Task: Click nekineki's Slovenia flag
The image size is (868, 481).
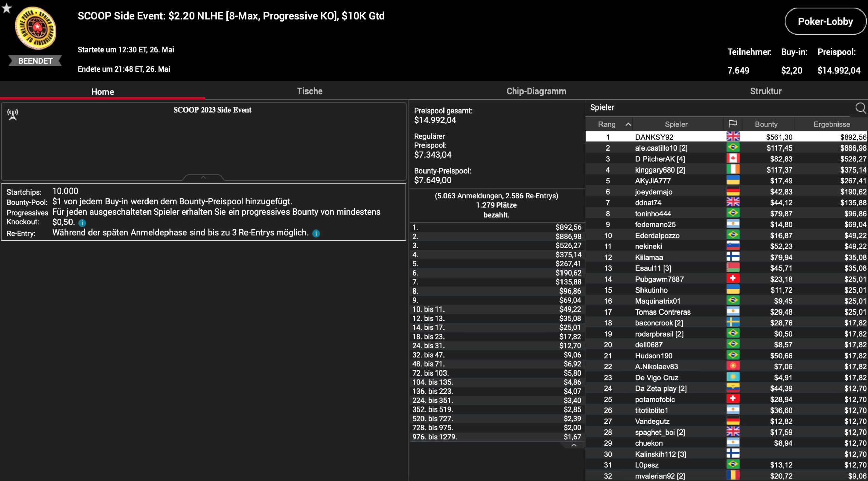Action: click(x=733, y=246)
